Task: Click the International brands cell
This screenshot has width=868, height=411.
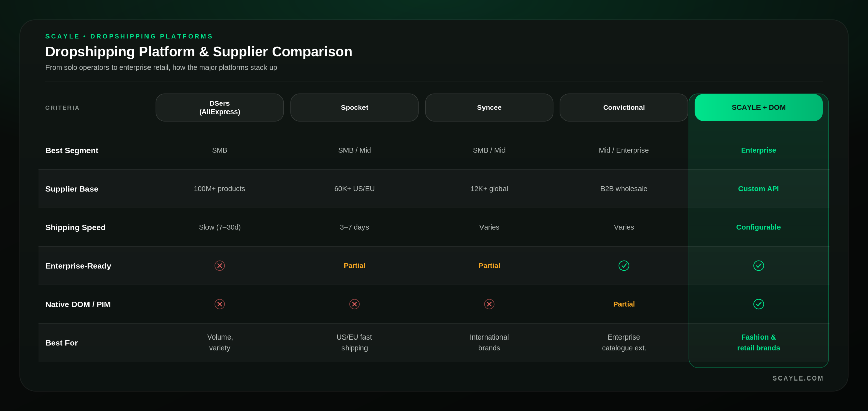Action: click(x=489, y=343)
